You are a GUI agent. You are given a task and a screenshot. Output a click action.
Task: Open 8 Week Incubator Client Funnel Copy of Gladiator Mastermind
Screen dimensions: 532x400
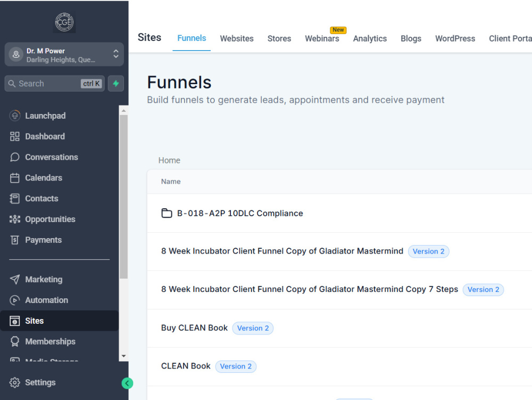(282, 251)
